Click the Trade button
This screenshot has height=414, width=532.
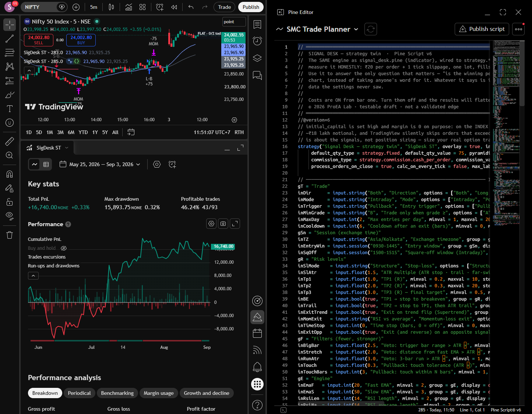tap(224, 7)
